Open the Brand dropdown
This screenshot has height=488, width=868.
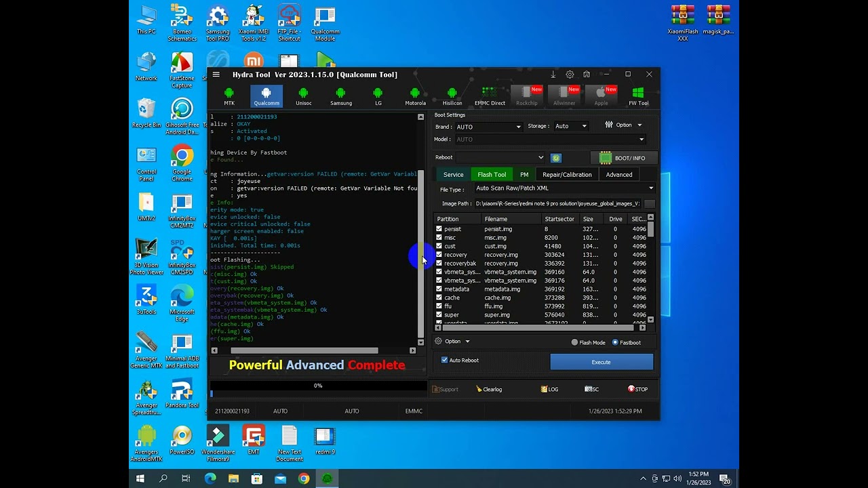tap(489, 127)
